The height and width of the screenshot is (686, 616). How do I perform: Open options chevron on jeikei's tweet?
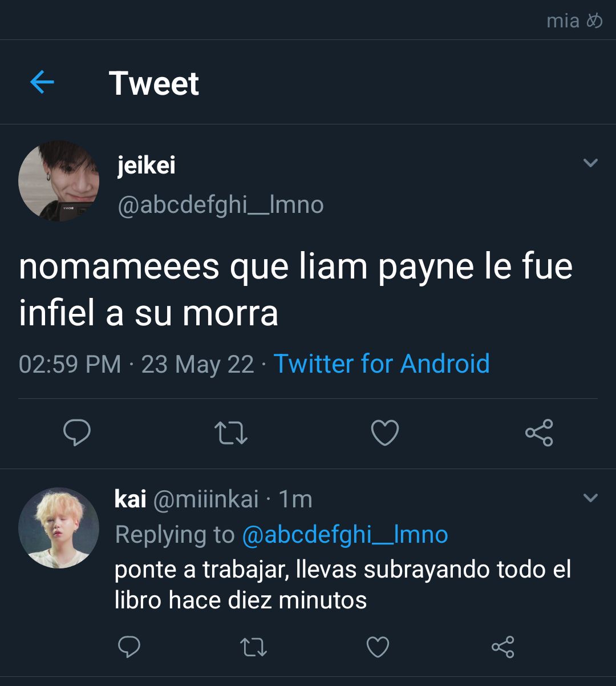(590, 163)
